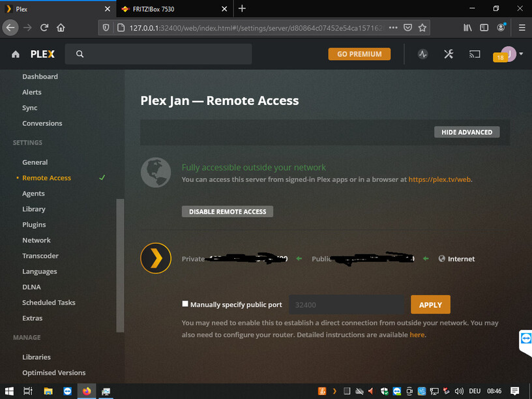The width and height of the screenshot is (532, 399).
Task: Open Firefox hamburger menu
Action: pos(522,27)
